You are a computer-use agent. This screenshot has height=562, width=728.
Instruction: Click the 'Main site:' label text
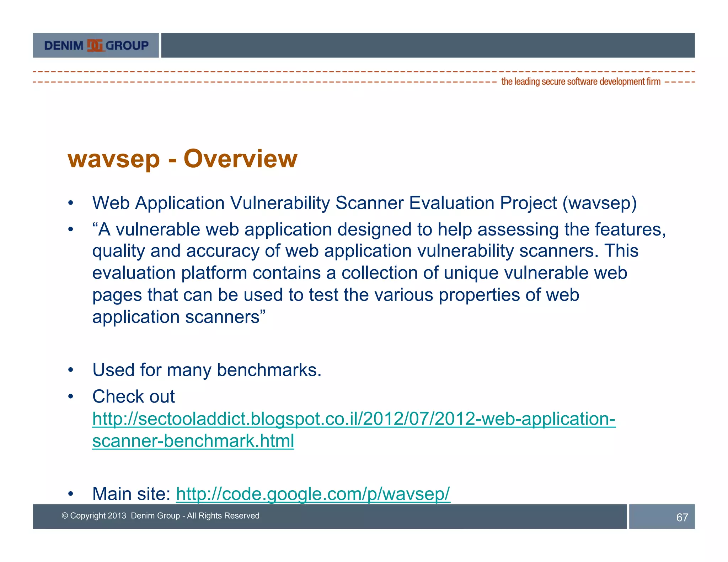132,494
